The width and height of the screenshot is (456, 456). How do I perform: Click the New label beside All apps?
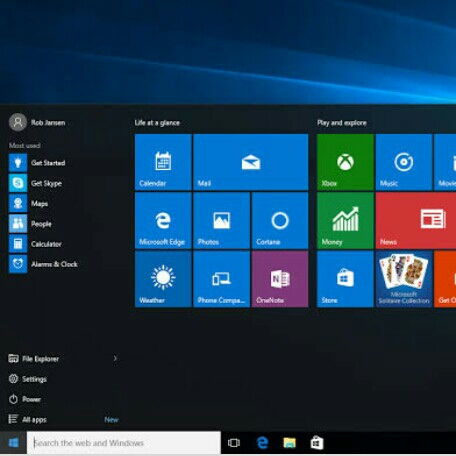click(x=111, y=420)
